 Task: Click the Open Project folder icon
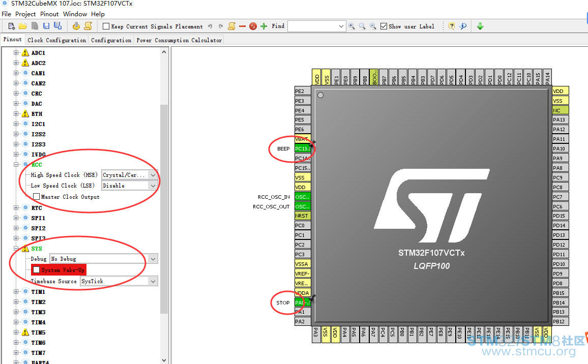coord(23,26)
